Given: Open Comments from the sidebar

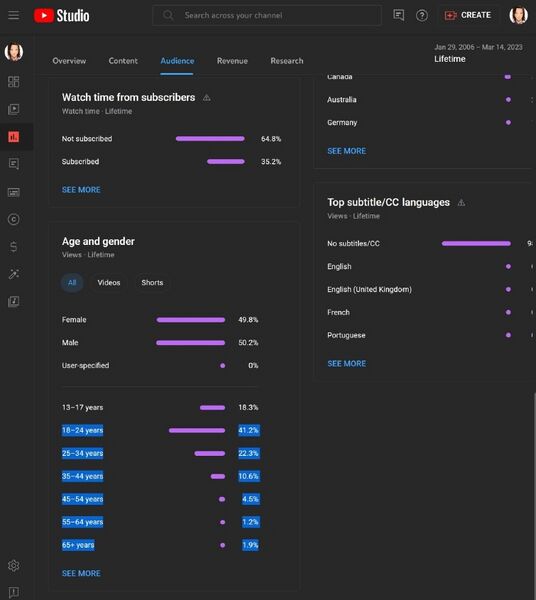Looking at the screenshot, I should [x=13, y=164].
